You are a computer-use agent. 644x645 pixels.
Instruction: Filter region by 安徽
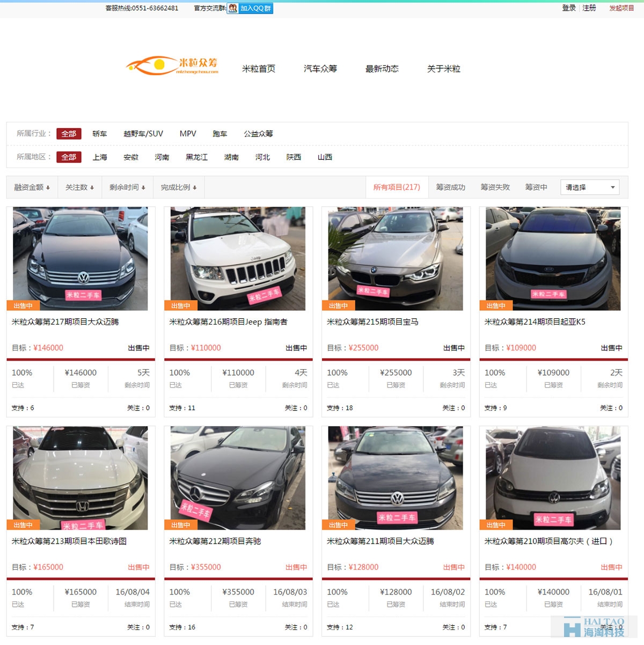click(131, 157)
